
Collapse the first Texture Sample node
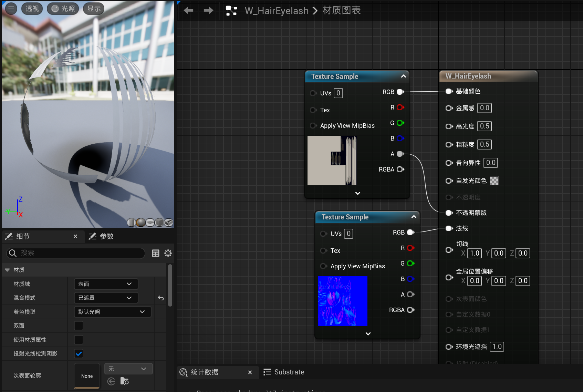point(403,76)
